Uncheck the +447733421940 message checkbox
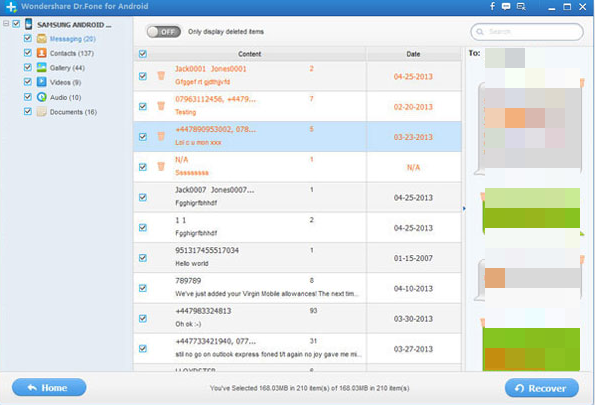 click(143, 348)
